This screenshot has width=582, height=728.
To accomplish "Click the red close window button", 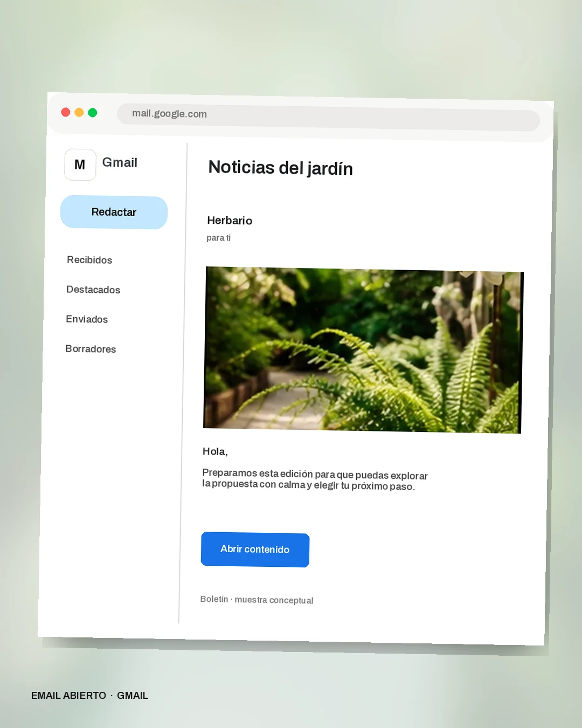I will [x=66, y=112].
